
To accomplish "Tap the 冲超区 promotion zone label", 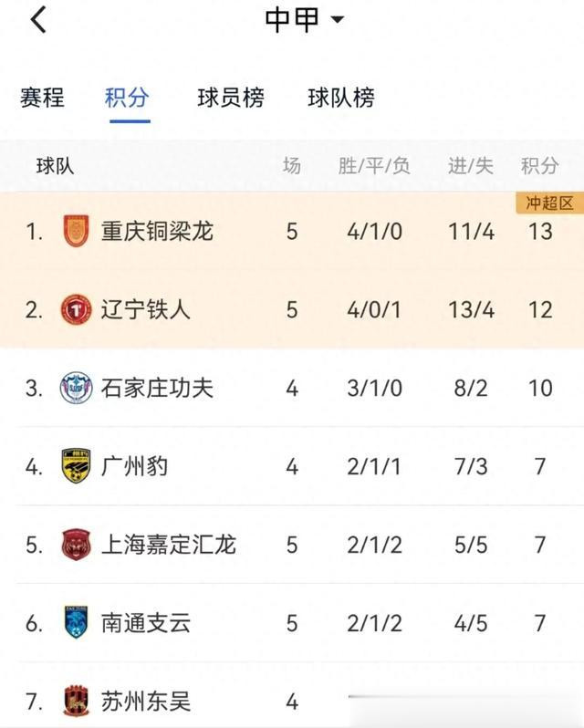I will (x=549, y=203).
